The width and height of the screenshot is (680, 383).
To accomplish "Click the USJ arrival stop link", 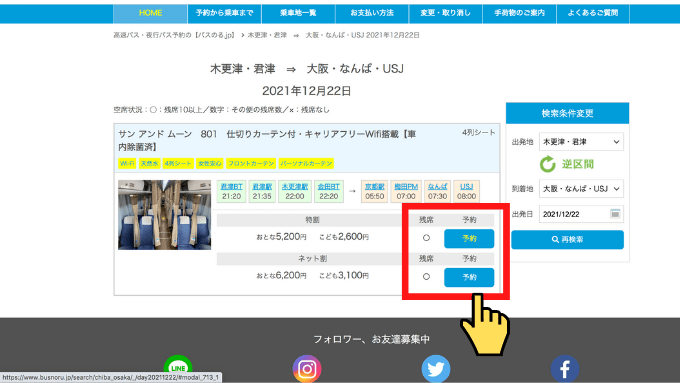I will pyautogui.click(x=466, y=187).
